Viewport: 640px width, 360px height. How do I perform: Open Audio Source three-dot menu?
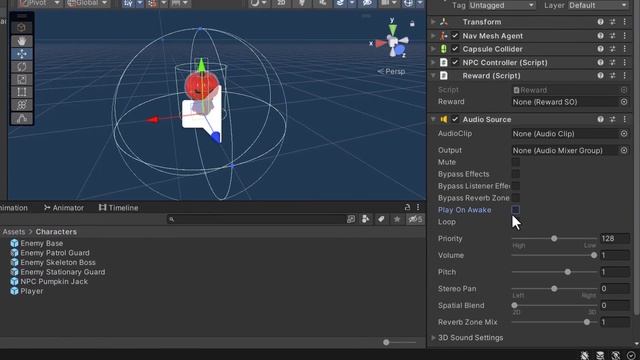(624, 119)
